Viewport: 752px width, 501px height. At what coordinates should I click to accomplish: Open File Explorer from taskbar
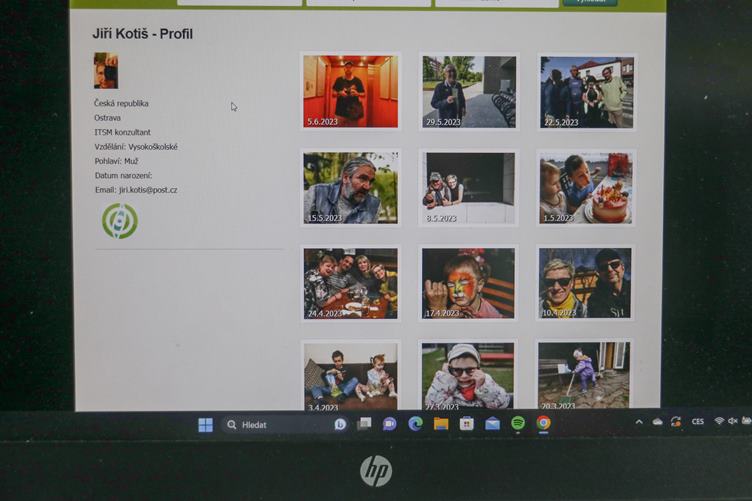coord(441,423)
